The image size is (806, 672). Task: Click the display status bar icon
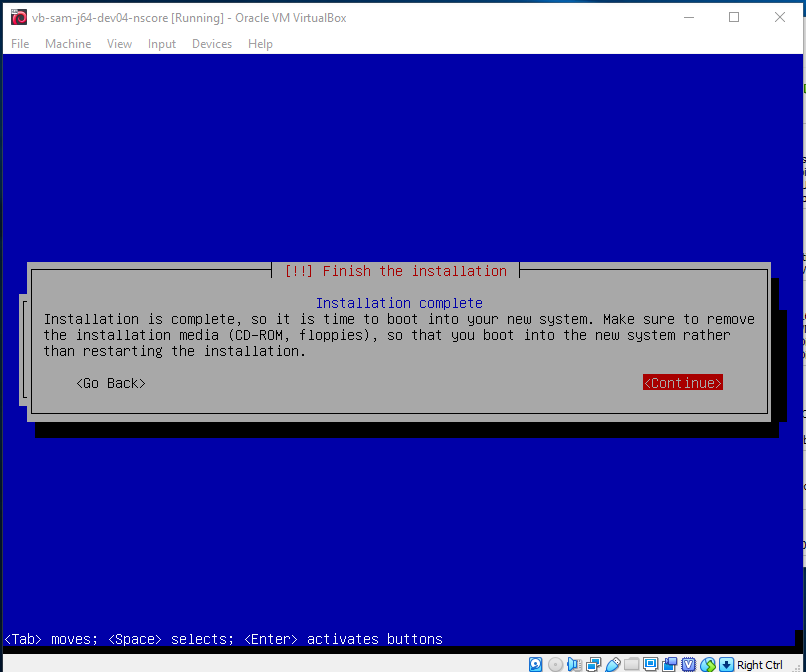650,663
